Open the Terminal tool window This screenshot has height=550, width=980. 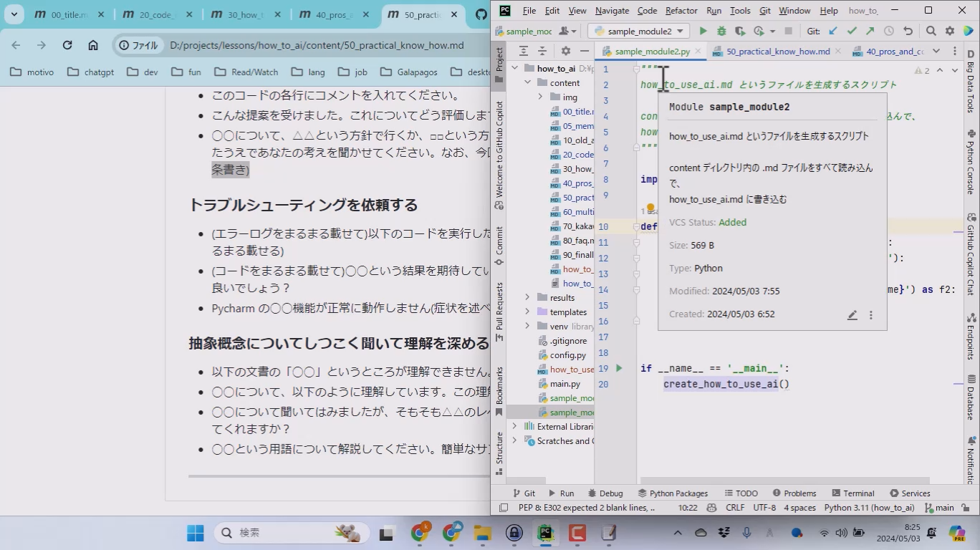point(852,493)
